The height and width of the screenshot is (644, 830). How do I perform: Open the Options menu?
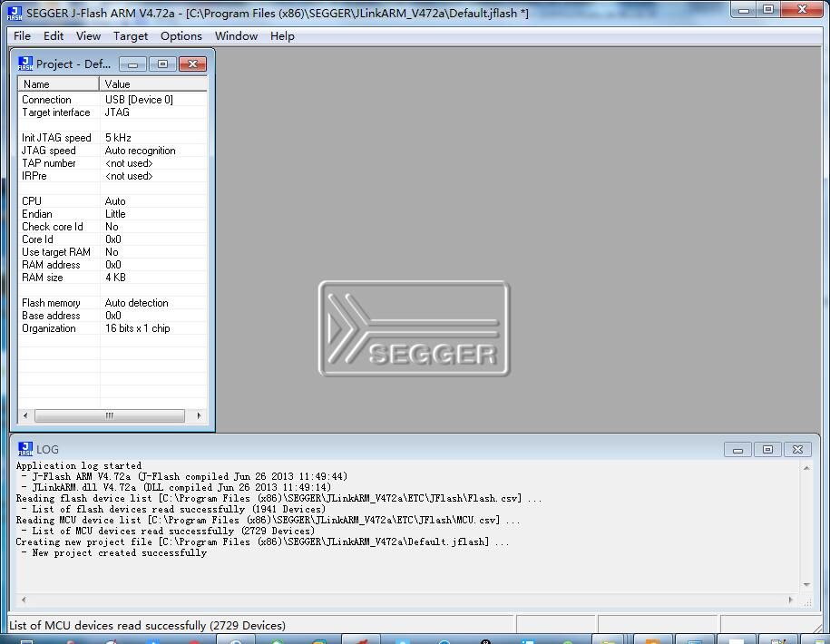point(181,36)
